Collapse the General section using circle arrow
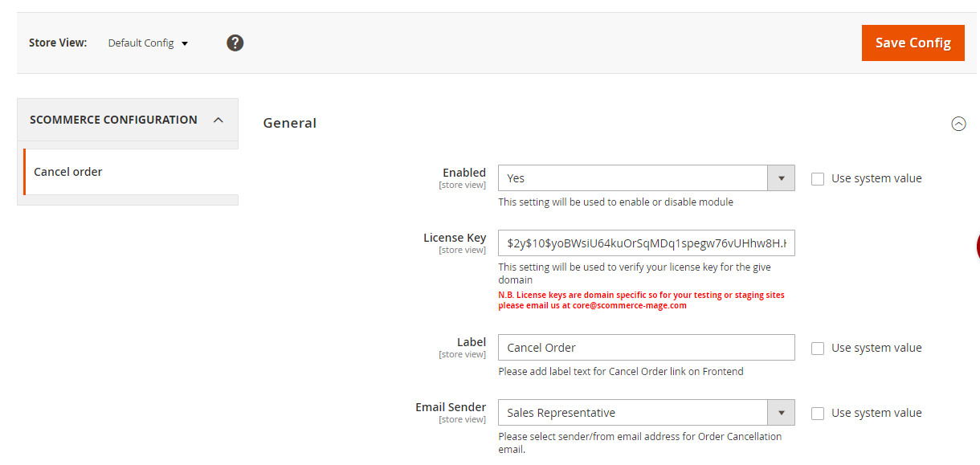 click(x=958, y=124)
